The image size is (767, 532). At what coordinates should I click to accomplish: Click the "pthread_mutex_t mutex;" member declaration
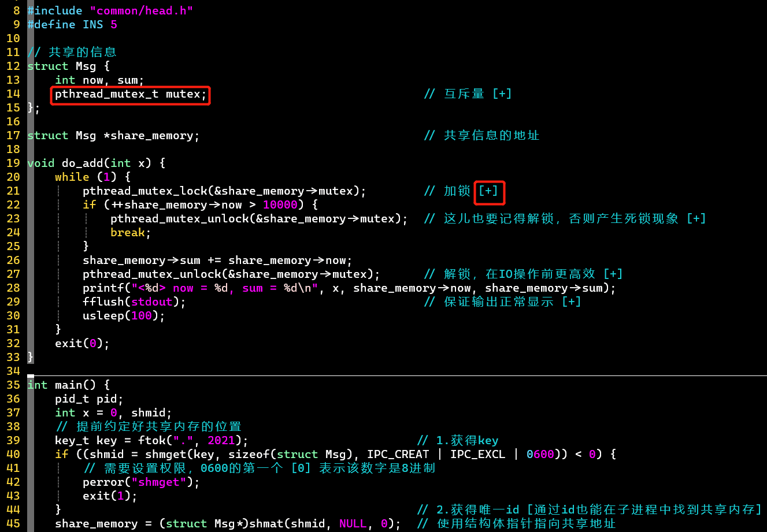click(x=131, y=94)
